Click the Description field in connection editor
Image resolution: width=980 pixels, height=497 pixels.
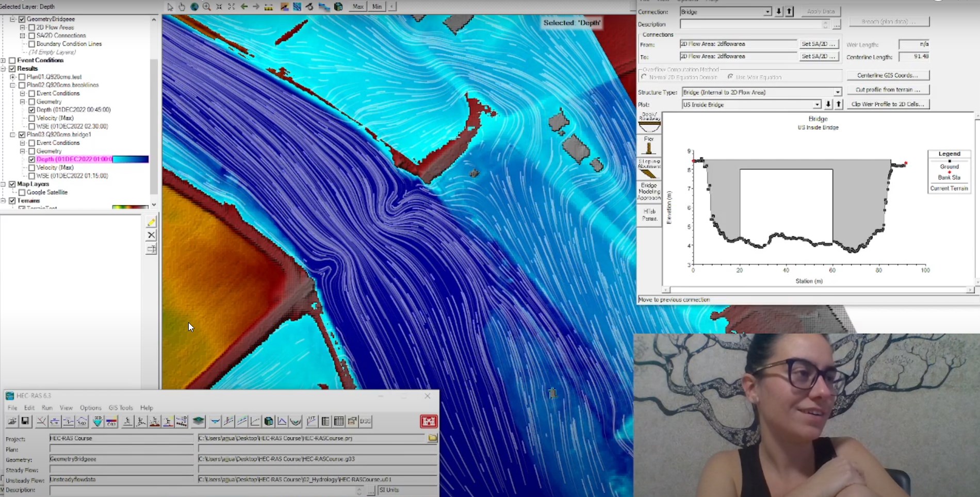pos(754,24)
